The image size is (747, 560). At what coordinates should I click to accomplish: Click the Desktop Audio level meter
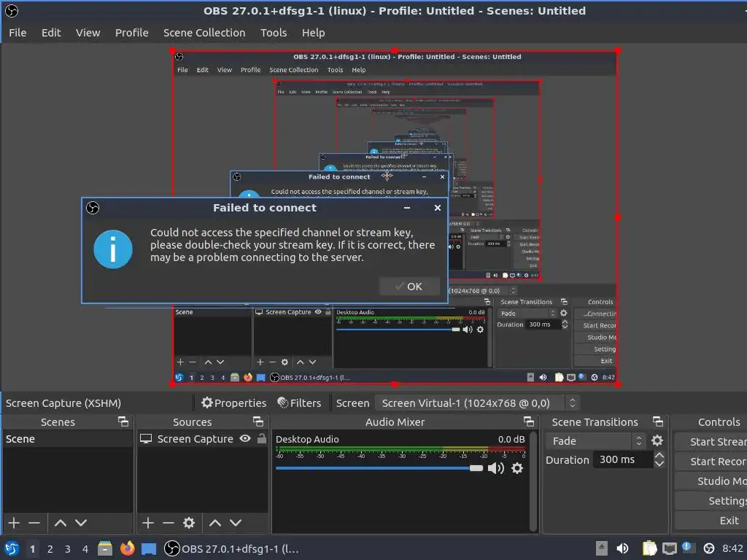400,449
